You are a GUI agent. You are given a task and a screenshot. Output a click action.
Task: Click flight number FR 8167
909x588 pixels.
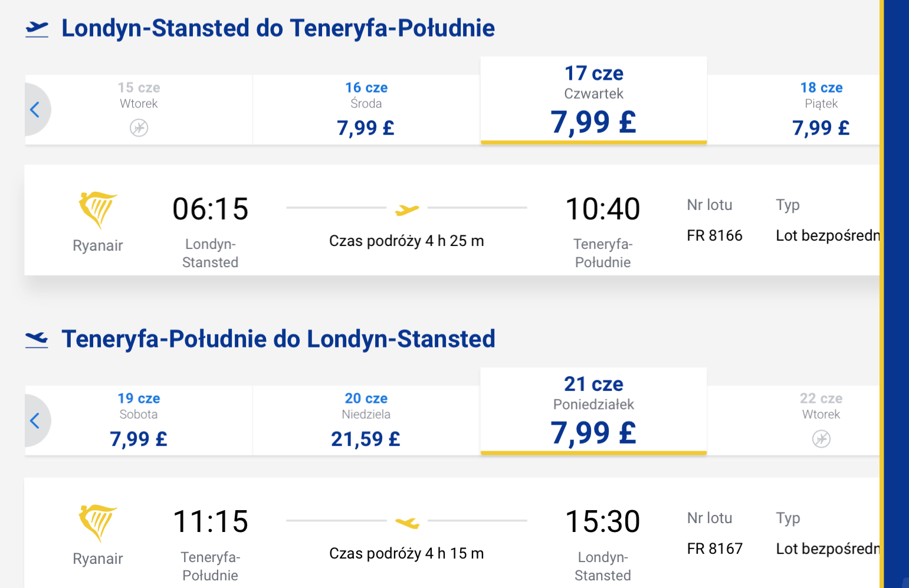714,549
